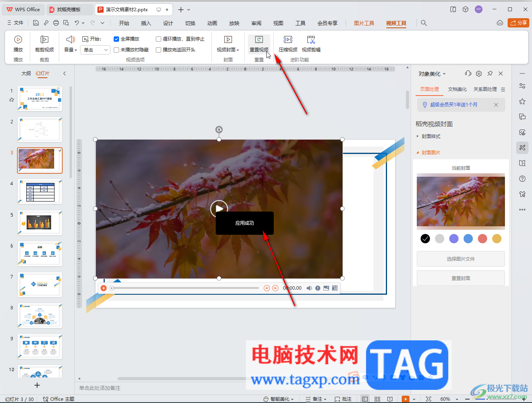Viewport: 532px width, 403px height.
Task: Open the ribbon search magnifier
Action: tap(424, 23)
